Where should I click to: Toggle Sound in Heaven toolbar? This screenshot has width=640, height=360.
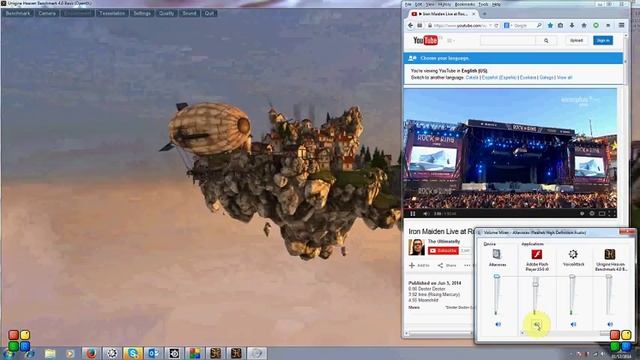[189, 13]
